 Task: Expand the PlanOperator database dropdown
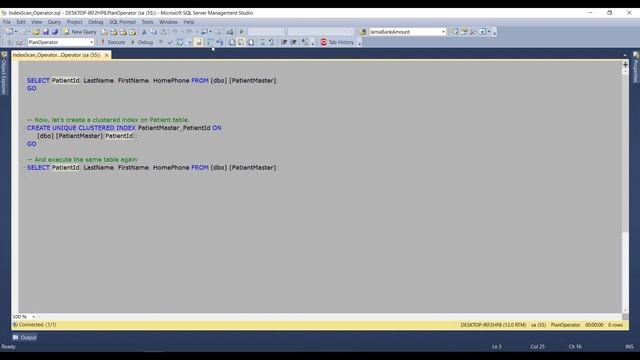(91, 42)
